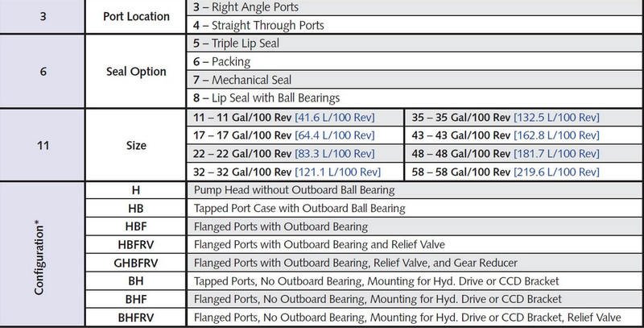This screenshot has height=328, width=644.
Task: Pick the 35 Gal/100 Rev size
Action: tap(456, 118)
